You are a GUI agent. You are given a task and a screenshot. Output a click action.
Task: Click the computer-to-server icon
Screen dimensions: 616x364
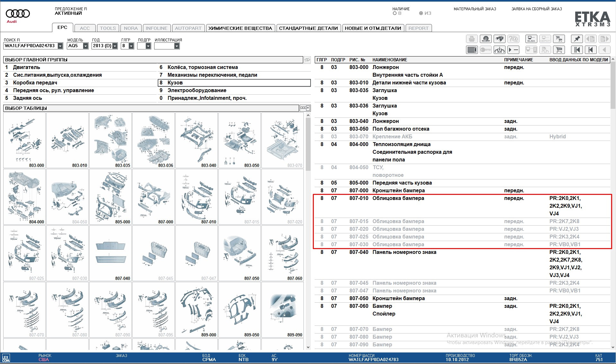[x=531, y=50]
